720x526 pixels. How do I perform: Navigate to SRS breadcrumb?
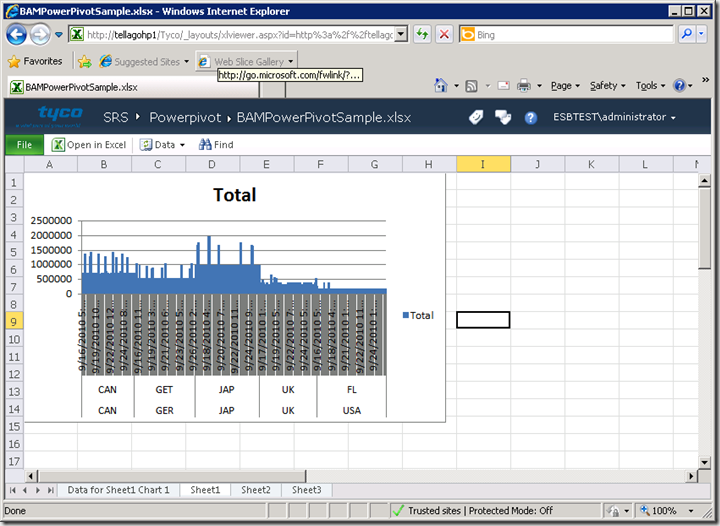[116, 118]
